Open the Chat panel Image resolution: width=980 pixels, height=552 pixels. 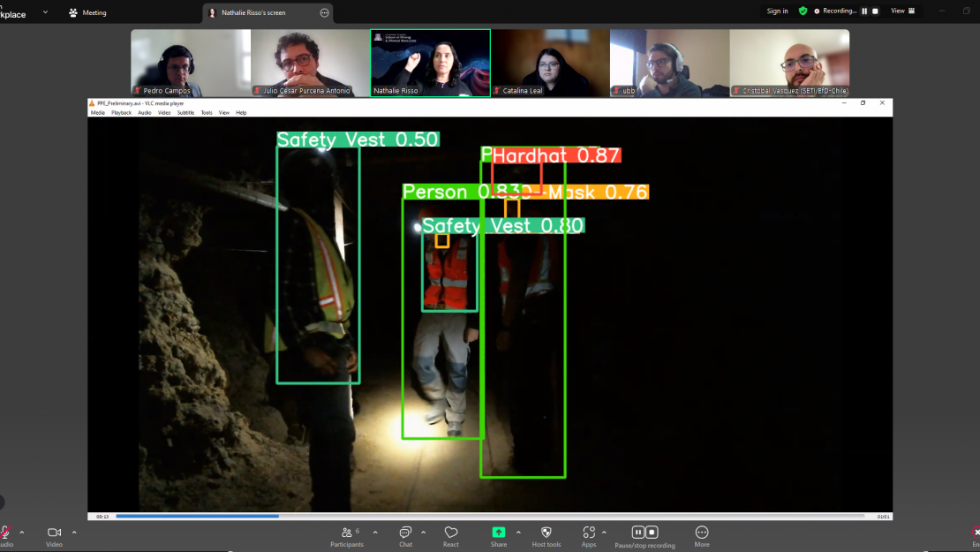(x=405, y=536)
